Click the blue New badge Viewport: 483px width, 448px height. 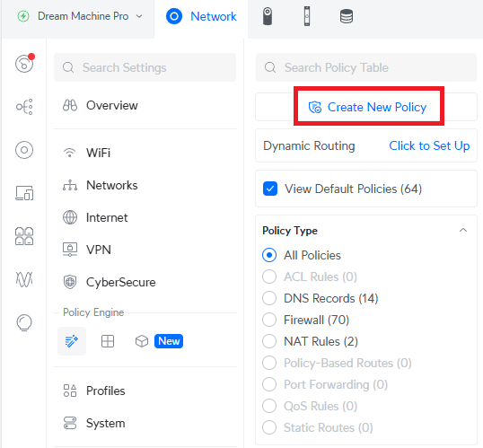169,341
